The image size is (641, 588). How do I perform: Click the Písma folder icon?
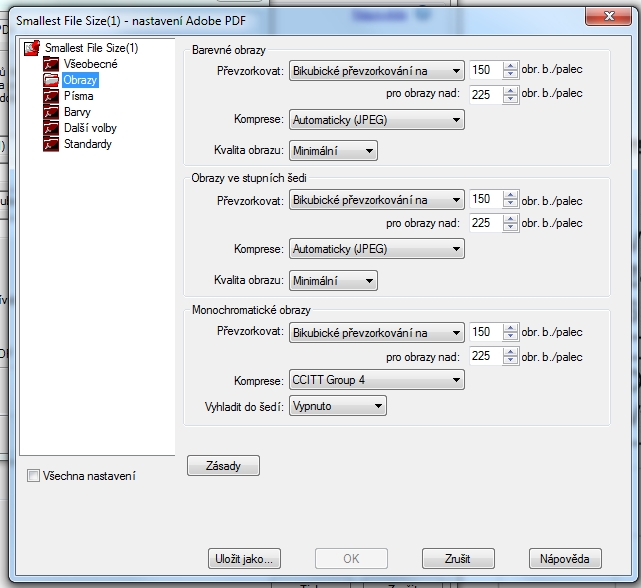pos(51,96)
